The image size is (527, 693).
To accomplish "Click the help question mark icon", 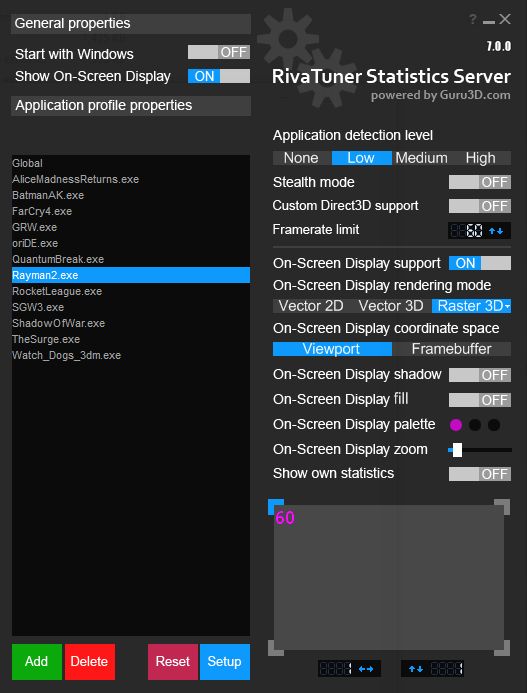I will pyautogui.click(x=473, y=19).
